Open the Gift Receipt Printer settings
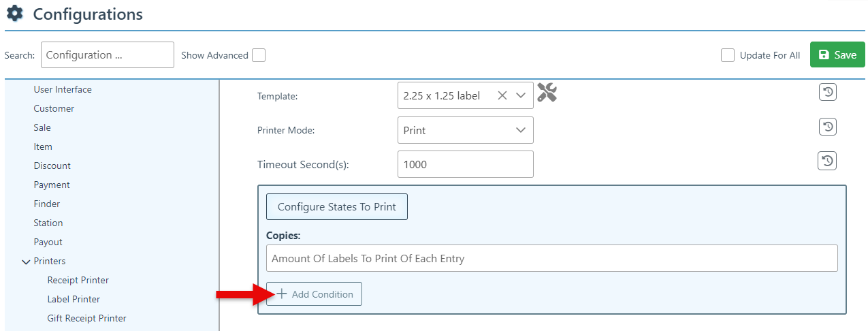 [86, 318]
